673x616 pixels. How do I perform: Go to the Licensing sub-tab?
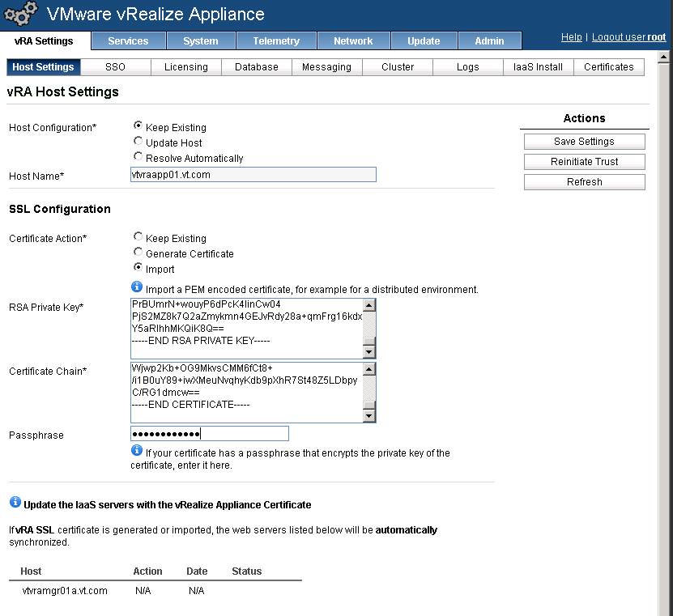(186, 67)
